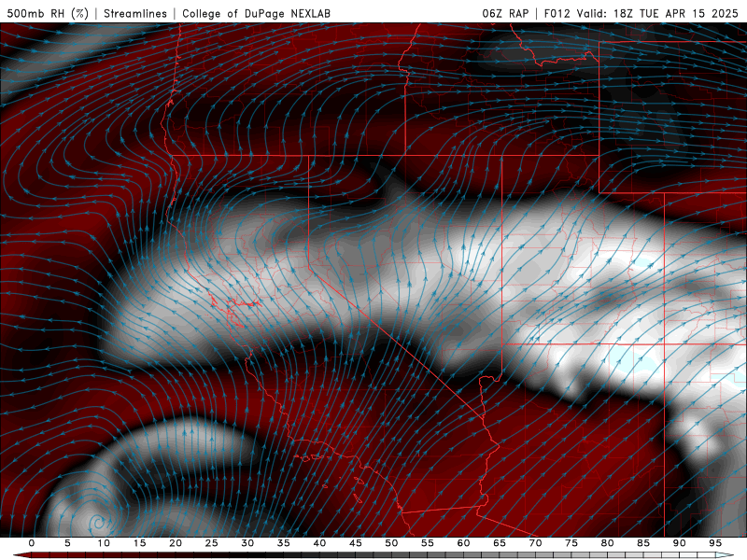Click the spiral streamline vortex center offshore
This screenshot has width=747, height=560.
coord(99,524)
